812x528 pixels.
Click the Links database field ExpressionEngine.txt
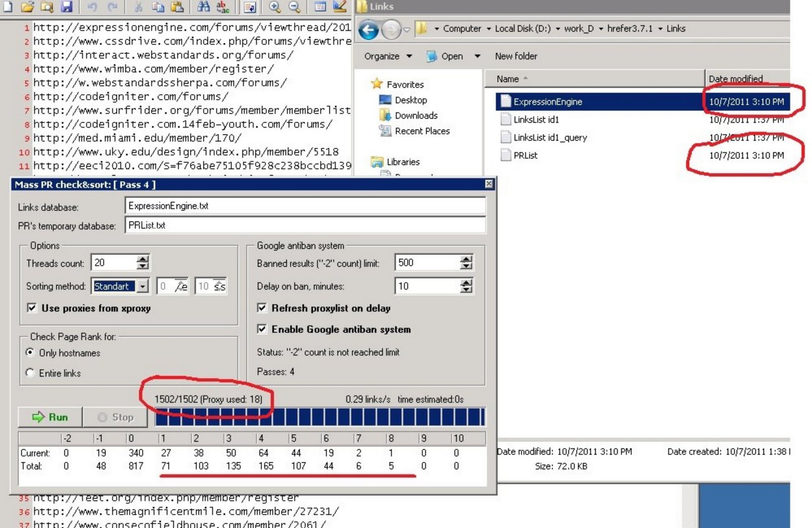click(305, 206)
